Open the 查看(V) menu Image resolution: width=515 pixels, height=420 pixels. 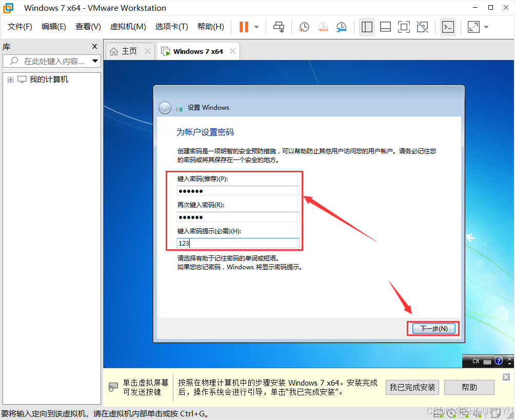coord(88,27)
